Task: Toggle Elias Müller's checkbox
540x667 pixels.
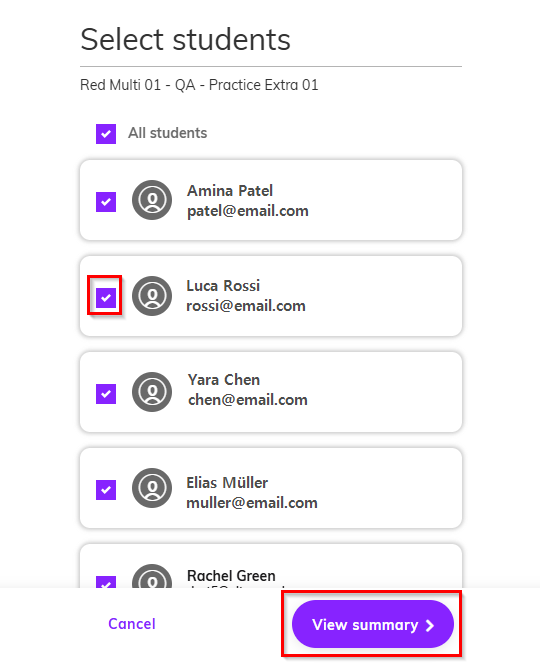Action: [106, 490]
